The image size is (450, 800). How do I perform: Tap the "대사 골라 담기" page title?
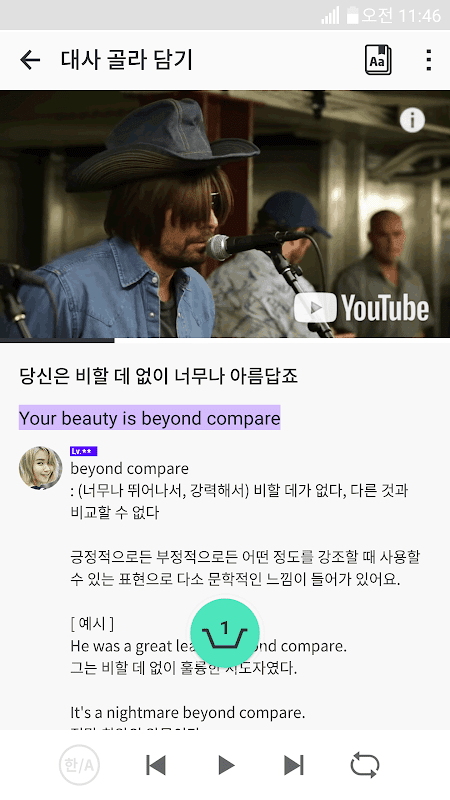point(127,60)
